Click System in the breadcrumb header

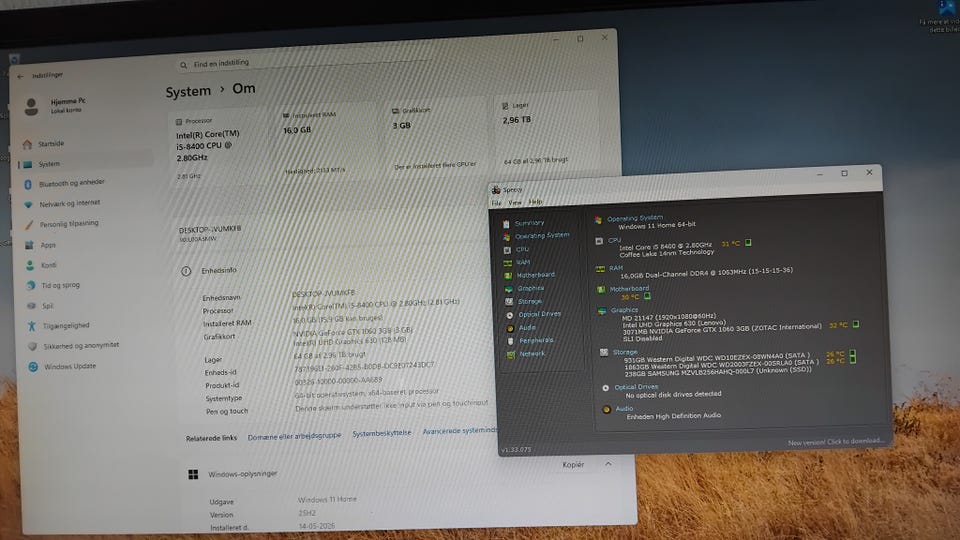click(188, 92)
